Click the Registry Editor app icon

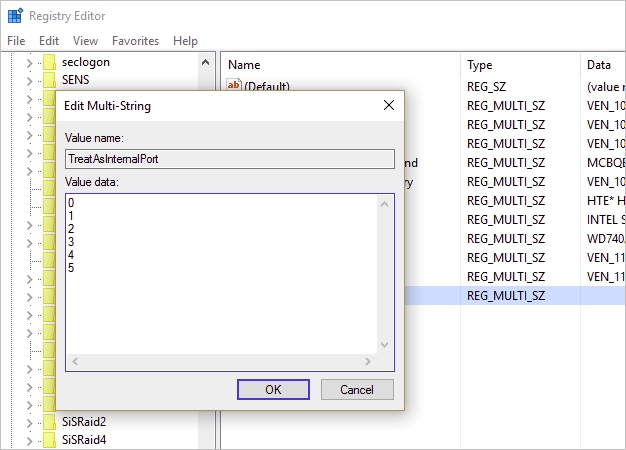15,16
